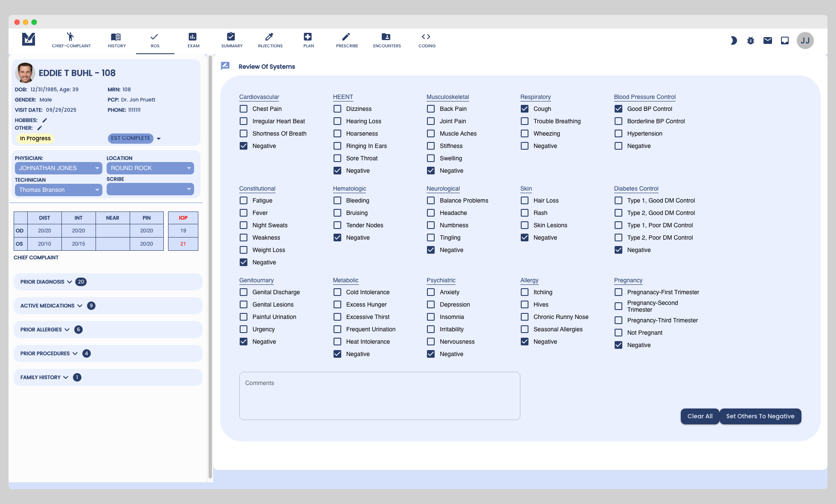Open the EST COMPLETE dropdown arrow
836x504 pixels.
[x=159, y=139]
